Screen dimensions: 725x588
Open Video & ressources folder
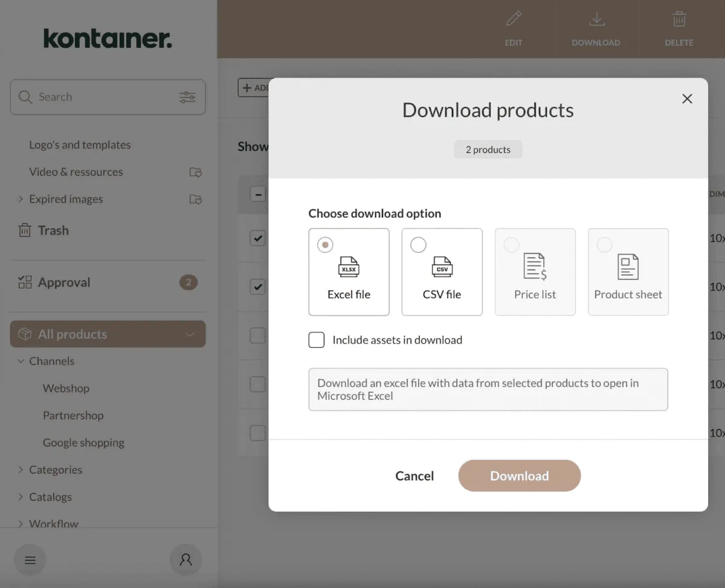pos(76,172)
